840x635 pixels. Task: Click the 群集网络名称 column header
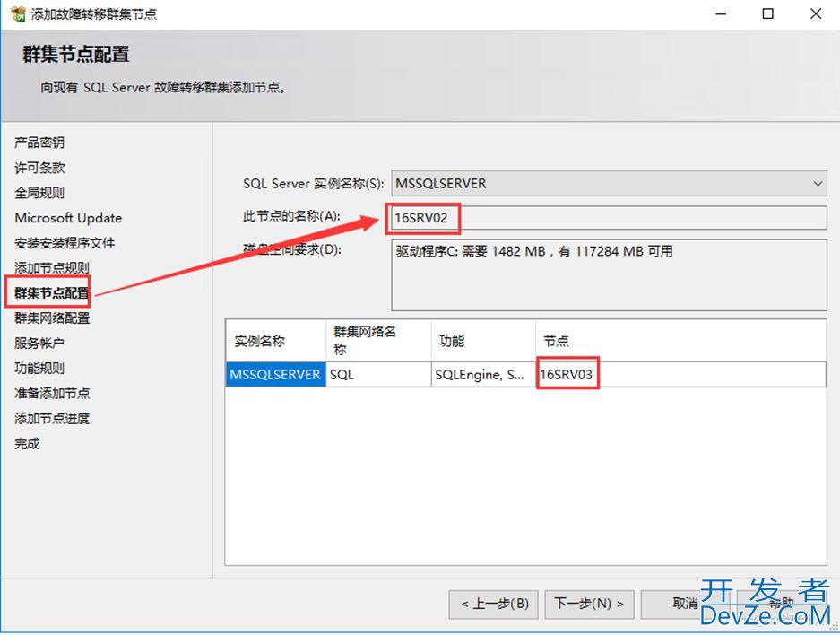[378, 341]
